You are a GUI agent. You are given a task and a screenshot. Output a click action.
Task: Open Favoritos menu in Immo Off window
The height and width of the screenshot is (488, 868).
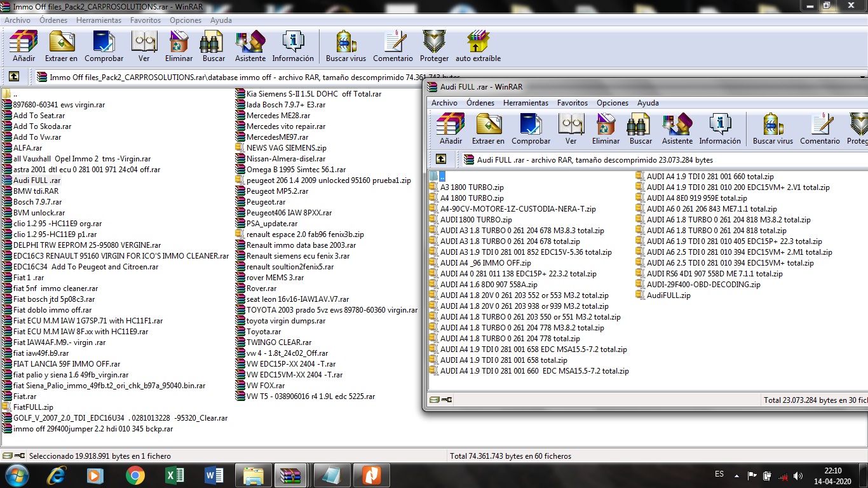146,20
